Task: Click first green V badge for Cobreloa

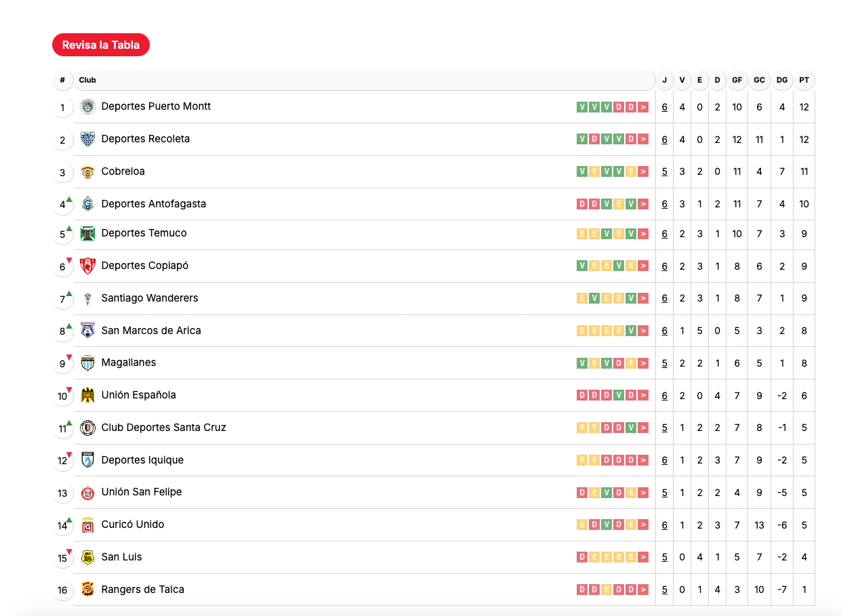Action: 582,171
